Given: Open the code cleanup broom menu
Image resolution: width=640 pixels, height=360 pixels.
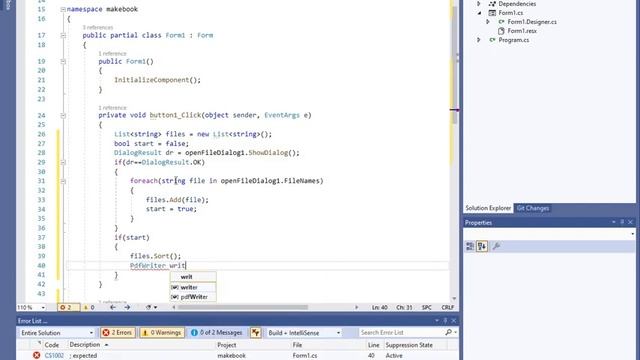Looking at the screenshot, I should point(151,307).
